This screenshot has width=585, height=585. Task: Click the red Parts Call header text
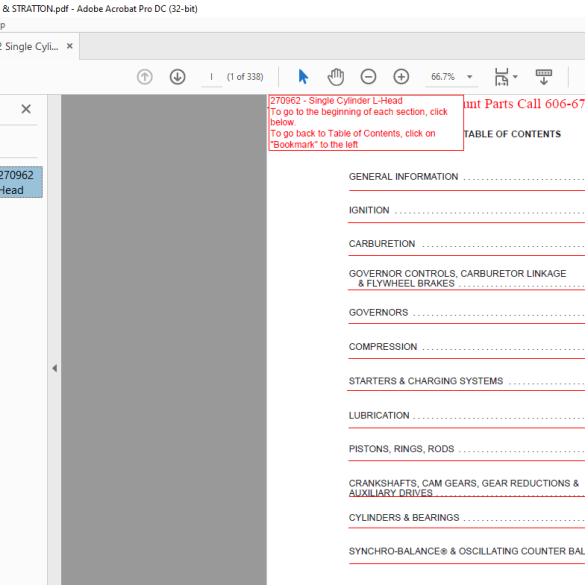(x=524, y=104)
